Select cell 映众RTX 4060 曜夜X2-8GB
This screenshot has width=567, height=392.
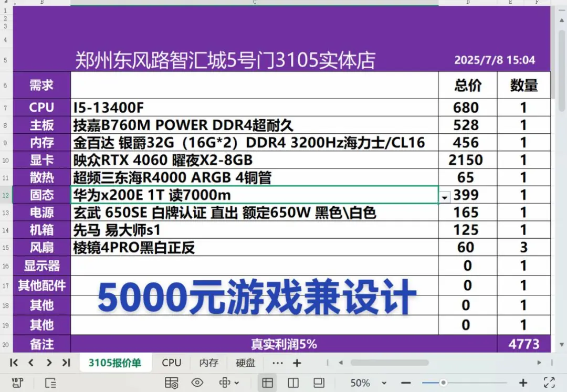(255, 160)
